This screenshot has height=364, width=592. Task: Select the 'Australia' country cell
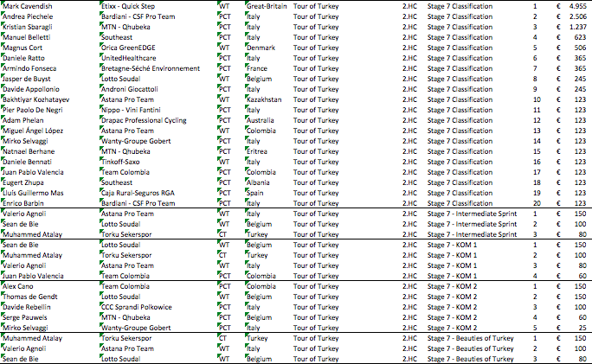tap(261, 120)
